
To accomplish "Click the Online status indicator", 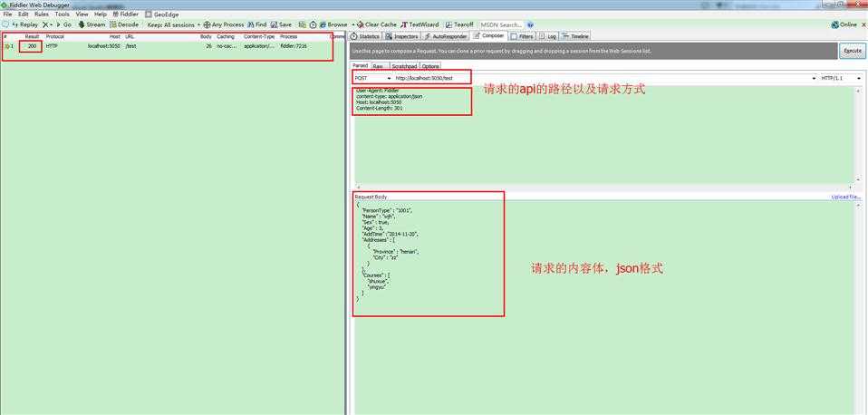I will [x=844, y=24].
